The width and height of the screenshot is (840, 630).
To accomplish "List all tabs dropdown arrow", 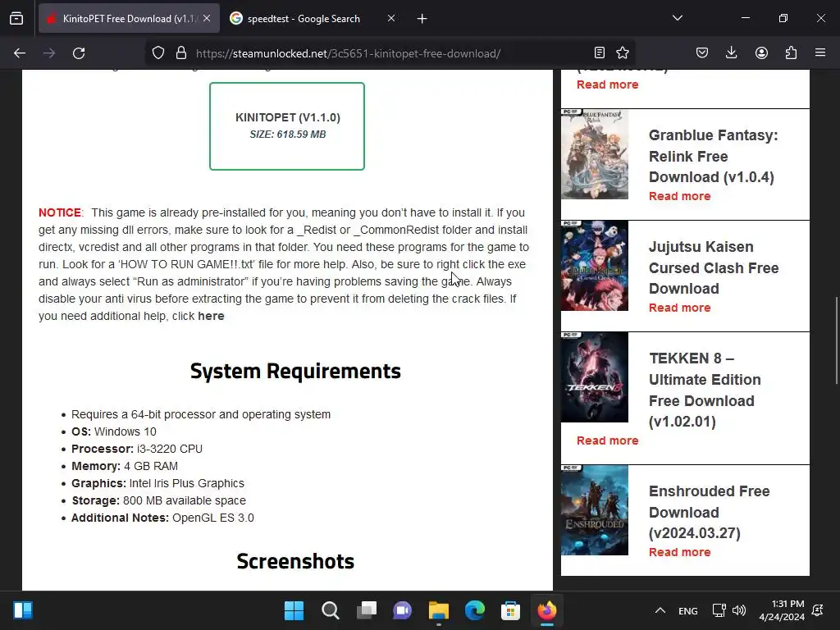I will 678,18.
